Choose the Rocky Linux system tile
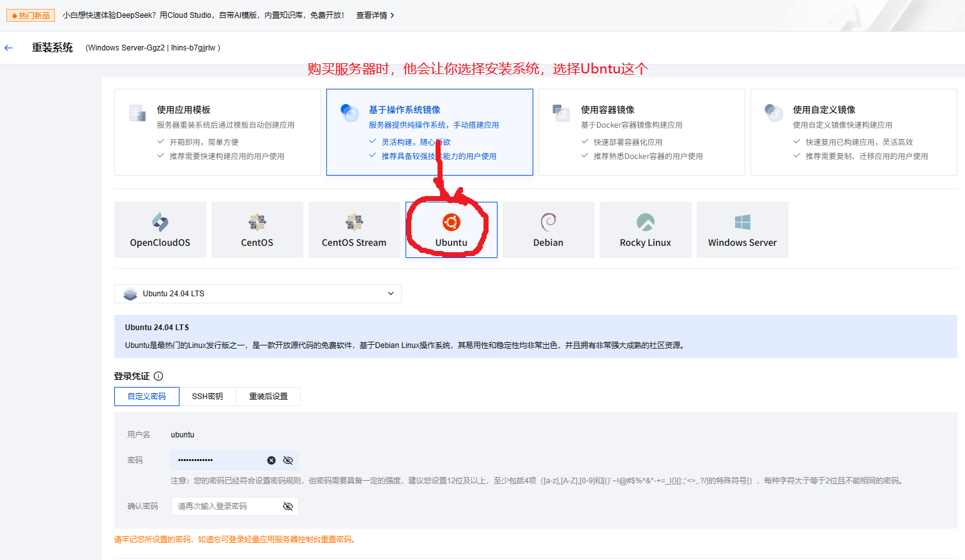 tap(646, 230)
